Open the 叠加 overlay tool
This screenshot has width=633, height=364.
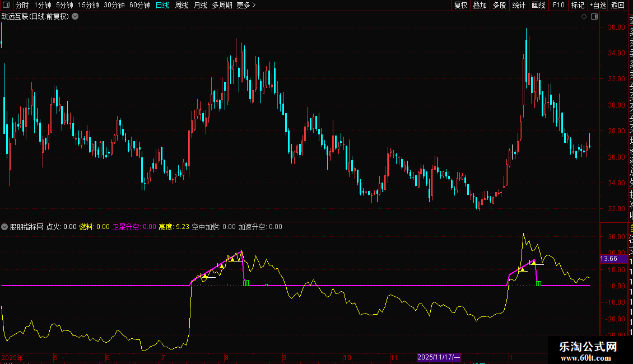[480, 5]
